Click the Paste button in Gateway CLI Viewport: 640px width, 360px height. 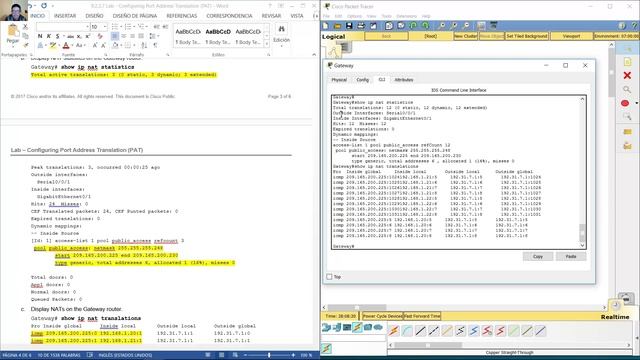click(x=571, y=256)
